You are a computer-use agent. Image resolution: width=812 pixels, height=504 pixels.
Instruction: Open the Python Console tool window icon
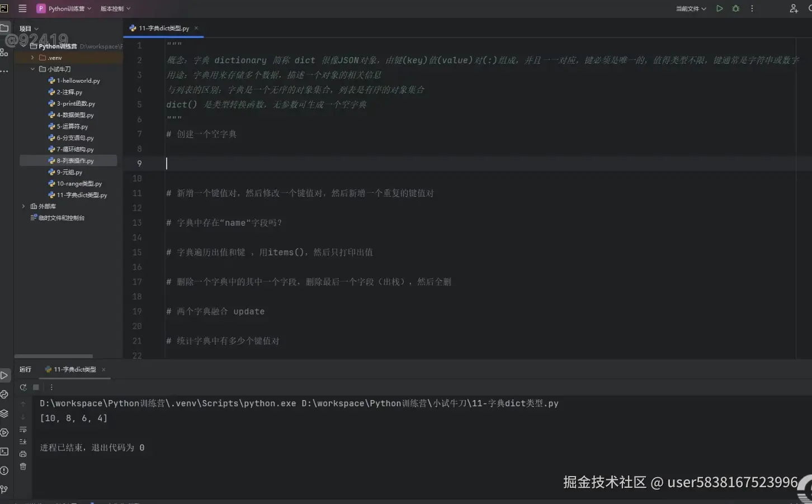point(5,394)
